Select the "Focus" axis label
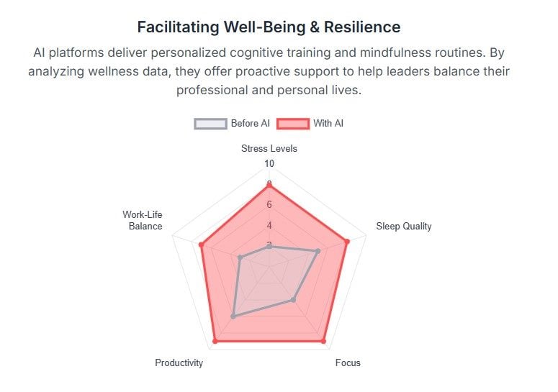This screenshot has width=558, height=392. 348,363
